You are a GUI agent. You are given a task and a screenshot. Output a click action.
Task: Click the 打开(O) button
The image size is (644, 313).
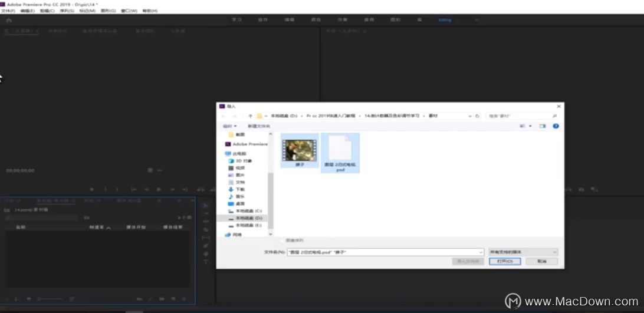coord(505,261)
